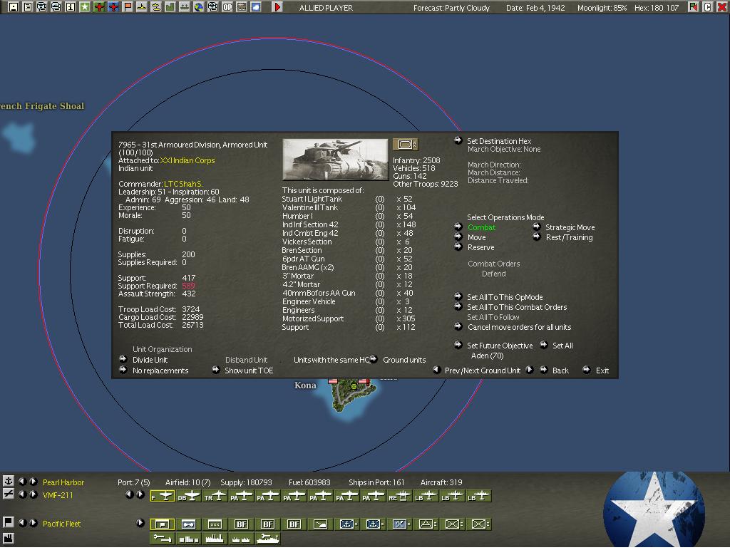Select Strategic Move operations mode

[570, 227]
